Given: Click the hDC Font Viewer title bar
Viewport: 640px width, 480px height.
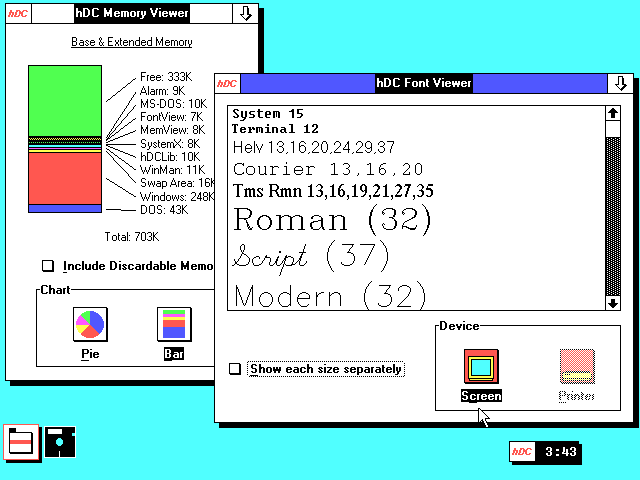Looking at the screenshot, I should [424, 83].
